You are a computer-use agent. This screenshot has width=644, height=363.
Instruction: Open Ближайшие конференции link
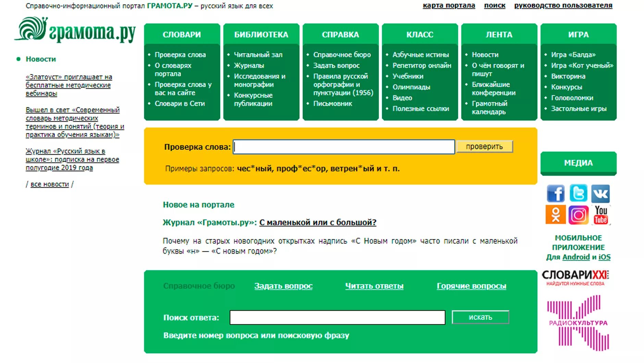tap(494, 89)
